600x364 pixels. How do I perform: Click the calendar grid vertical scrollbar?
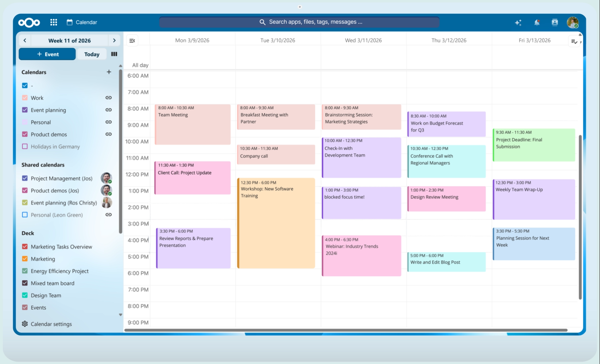tap(580, 217)
